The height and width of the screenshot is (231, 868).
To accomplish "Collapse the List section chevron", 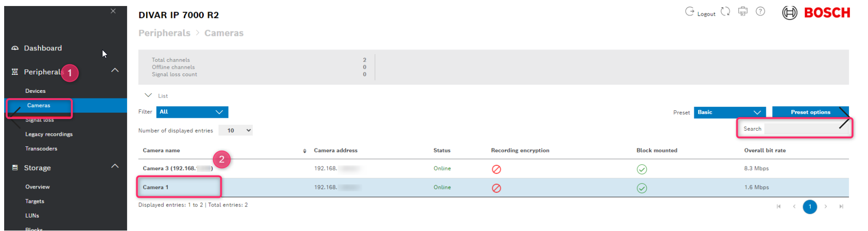I will click(148, 95).
